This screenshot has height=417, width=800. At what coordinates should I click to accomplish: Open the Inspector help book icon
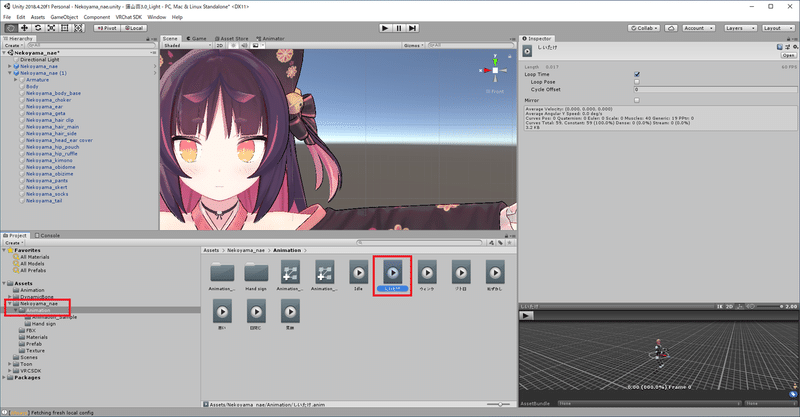(x=780, y=46)
